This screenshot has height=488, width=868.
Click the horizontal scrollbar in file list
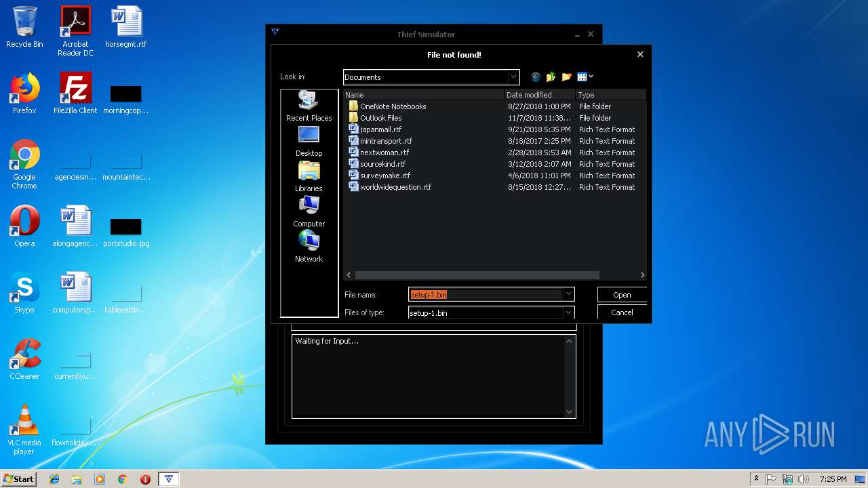click(477, 275)
